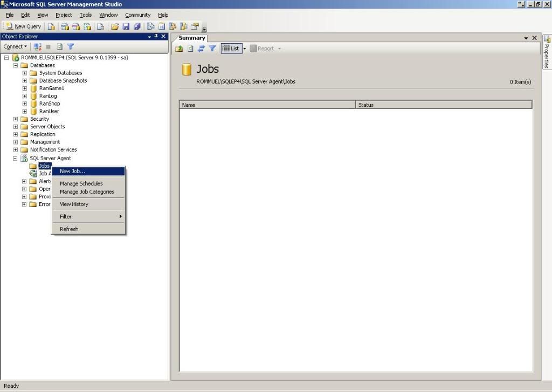Open the Connect dropdown in Object Explorer
Image resolution: width=552 pixels, height=392 pixels.
click(15, 47)
